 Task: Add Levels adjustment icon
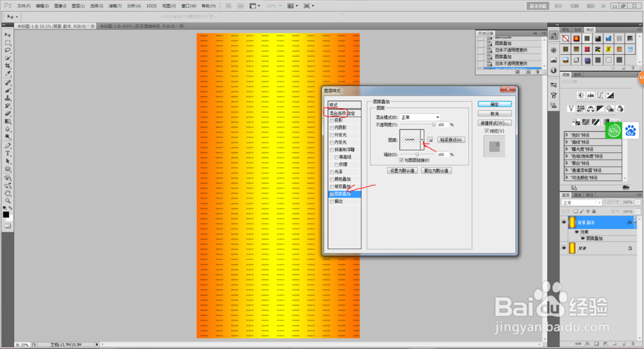point(591,95)
